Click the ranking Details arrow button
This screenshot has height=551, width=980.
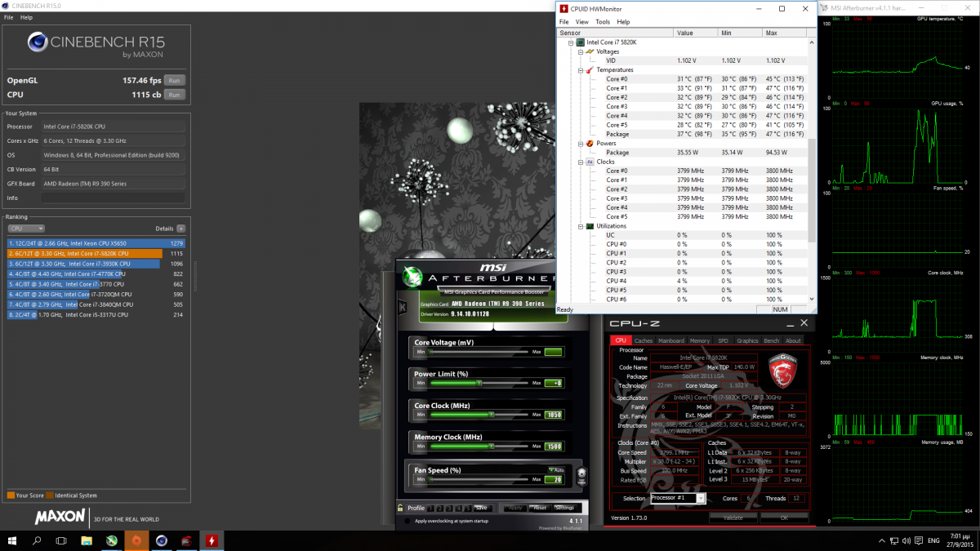click(180, 229)
